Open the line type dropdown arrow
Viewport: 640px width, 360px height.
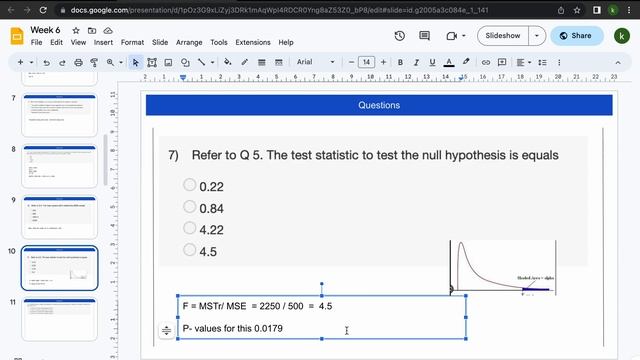[212, 62]
